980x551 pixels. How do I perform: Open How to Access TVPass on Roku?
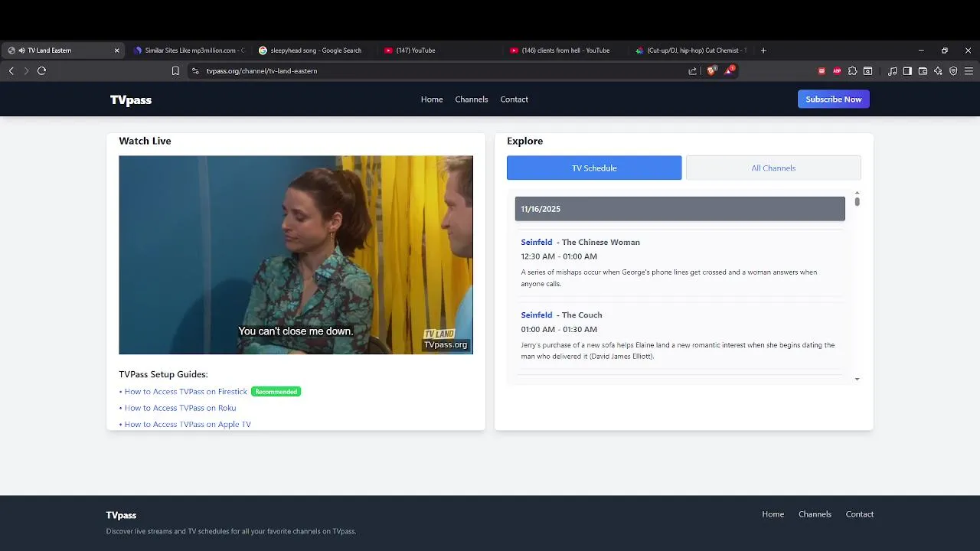tap(180, 408)
